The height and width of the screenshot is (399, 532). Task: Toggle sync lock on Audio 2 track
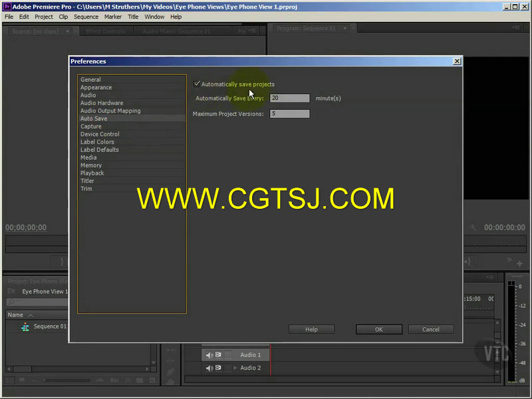tap(218, 368)
